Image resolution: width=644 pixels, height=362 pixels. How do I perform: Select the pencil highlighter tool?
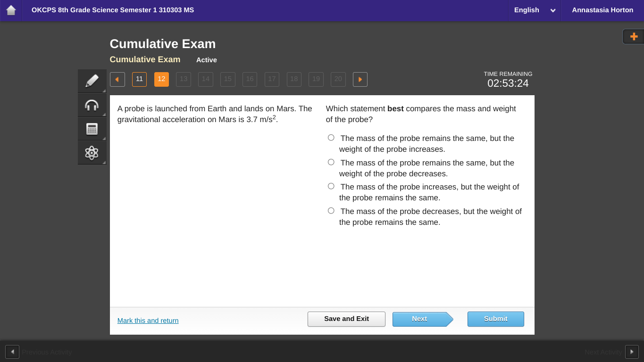pos(92,81)
